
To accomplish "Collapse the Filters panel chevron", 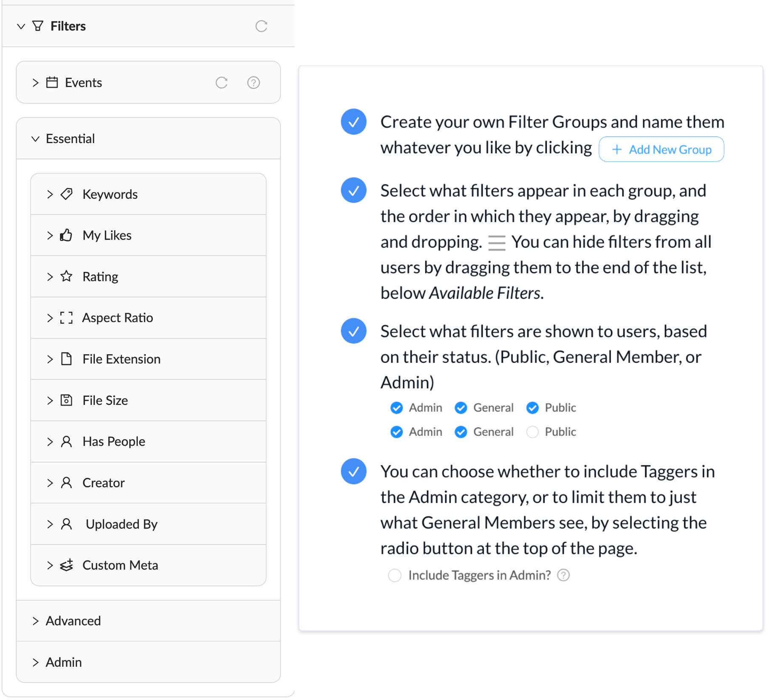I will click(x=21, y=26).
